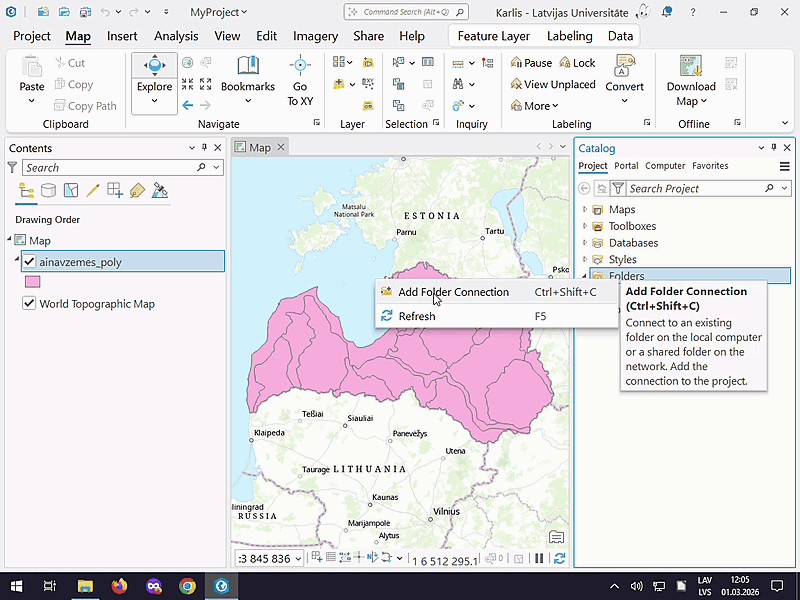The image size is (800, 600).
Task: Click the Download Map icon
Action: click(x=690, y=67)
